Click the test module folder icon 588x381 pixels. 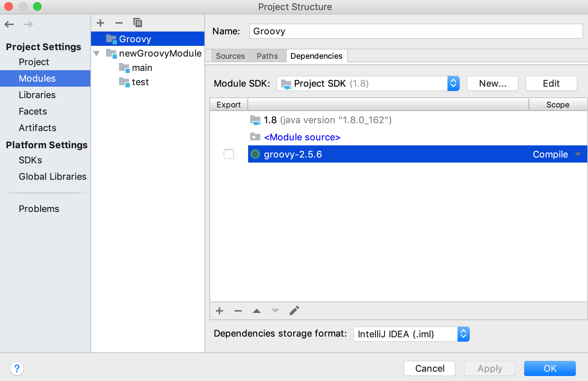[124, 82]
